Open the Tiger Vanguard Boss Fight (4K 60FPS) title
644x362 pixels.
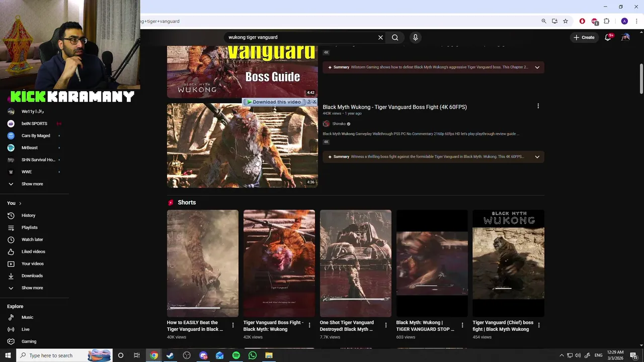pos(394,107)
